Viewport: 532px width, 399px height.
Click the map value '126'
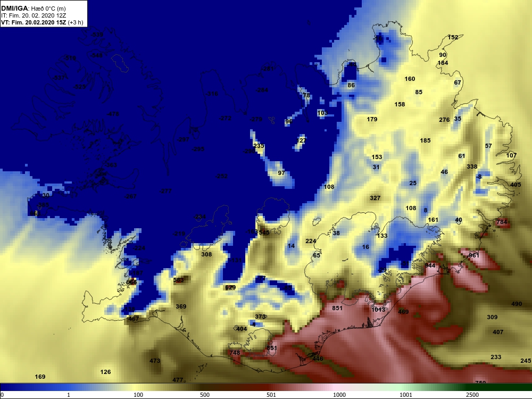coord(105,372)
